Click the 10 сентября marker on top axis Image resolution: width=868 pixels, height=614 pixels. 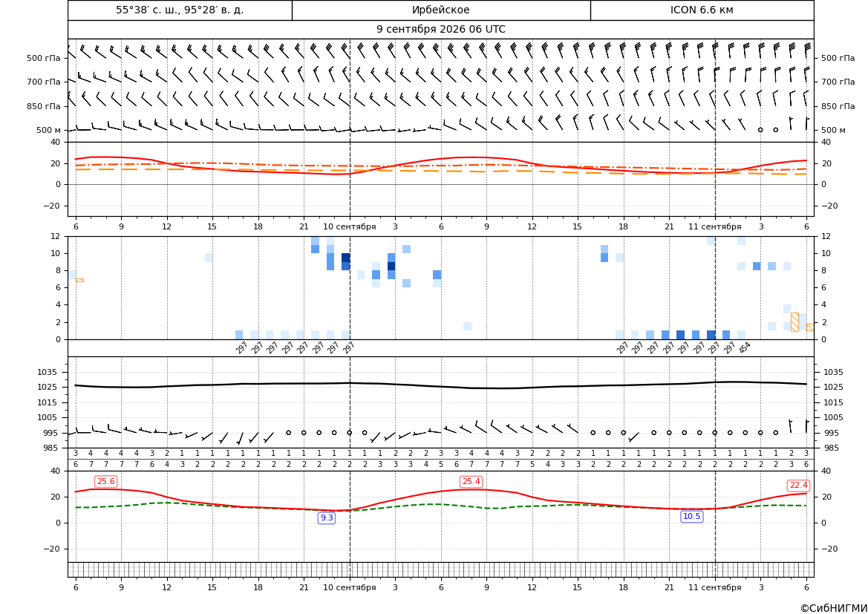click(x=349, y=226)
